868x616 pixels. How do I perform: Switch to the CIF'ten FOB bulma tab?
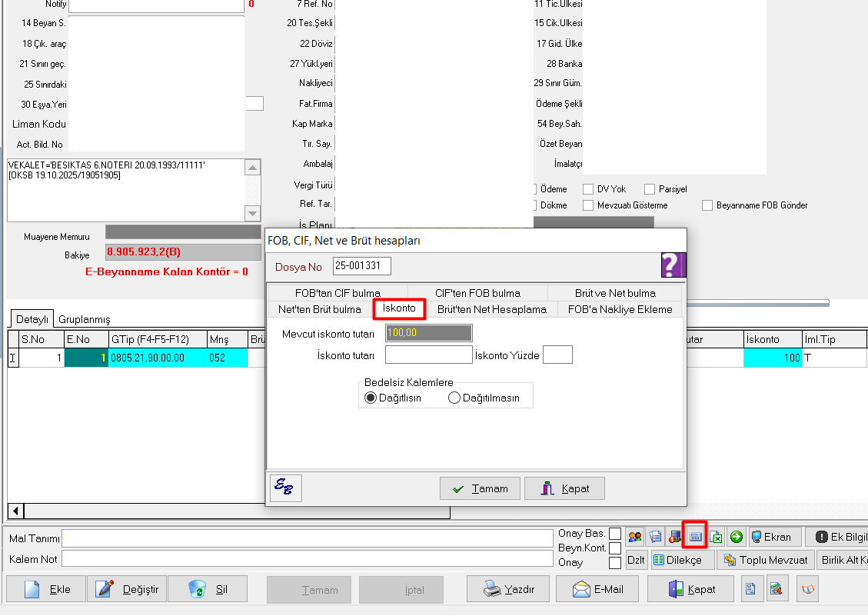point(477,293)
